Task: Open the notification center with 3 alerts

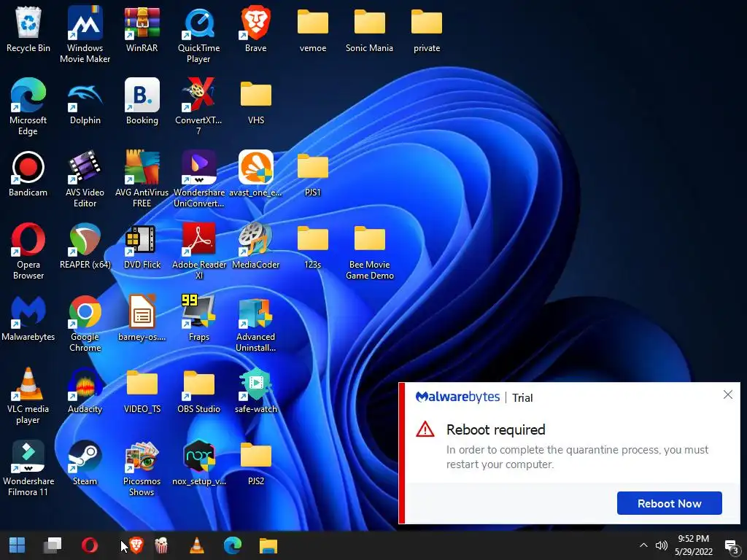Action: 731,547
